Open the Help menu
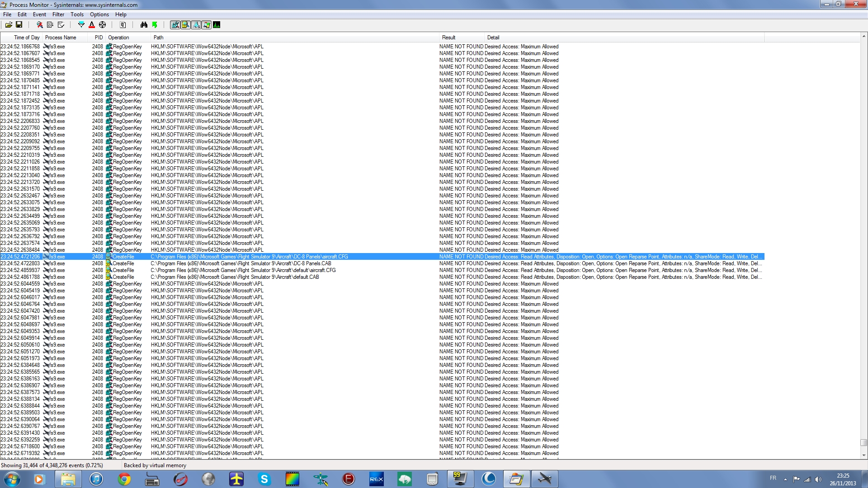The height and width of the screenshot is (488, 868). tap(121, 14)
